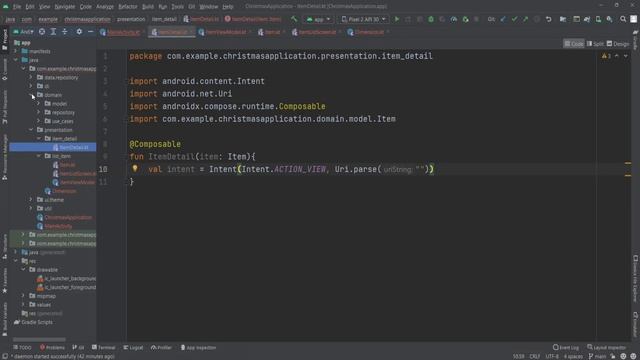
Task: Open the Android project view dropdown
Action: (x=24, y=32)
